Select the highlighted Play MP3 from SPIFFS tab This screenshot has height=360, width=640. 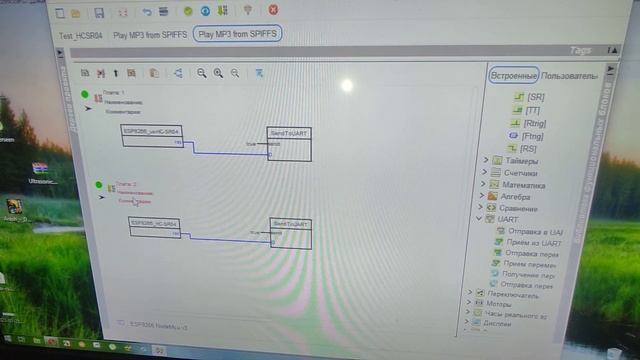click(x=238, y=34)
